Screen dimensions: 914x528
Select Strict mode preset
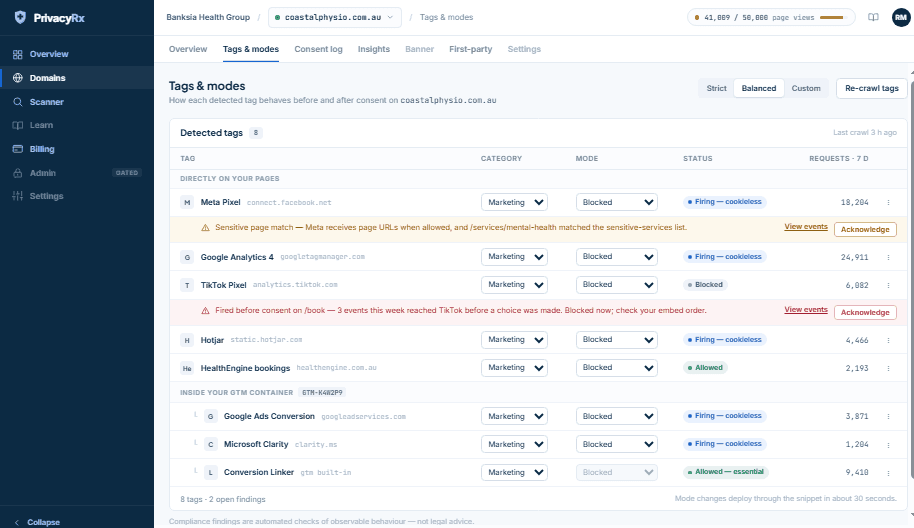tap(716, 89)
